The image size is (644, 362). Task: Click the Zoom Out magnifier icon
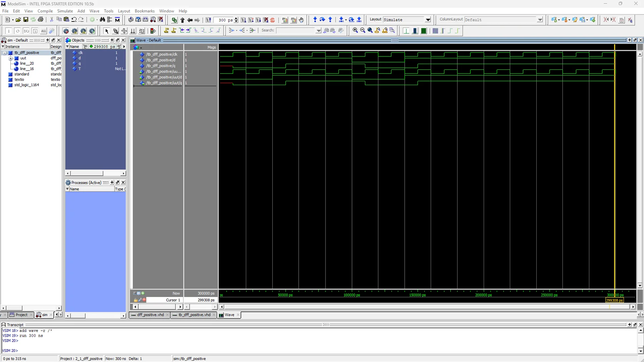click(x=363, y=30)
